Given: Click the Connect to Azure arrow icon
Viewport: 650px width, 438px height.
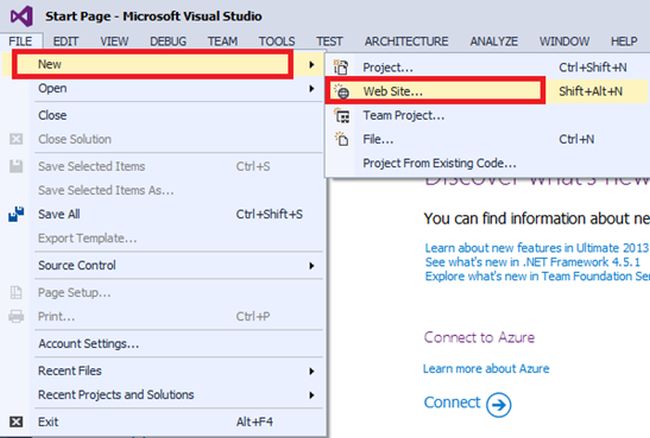Looking at the screenshot, I should coord(498,403).
